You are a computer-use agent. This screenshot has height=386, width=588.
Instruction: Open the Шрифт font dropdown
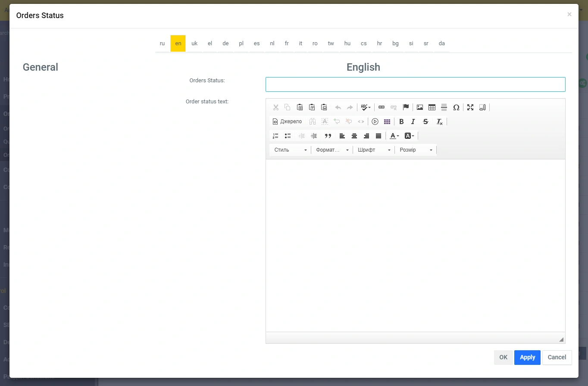pos(374,150)
